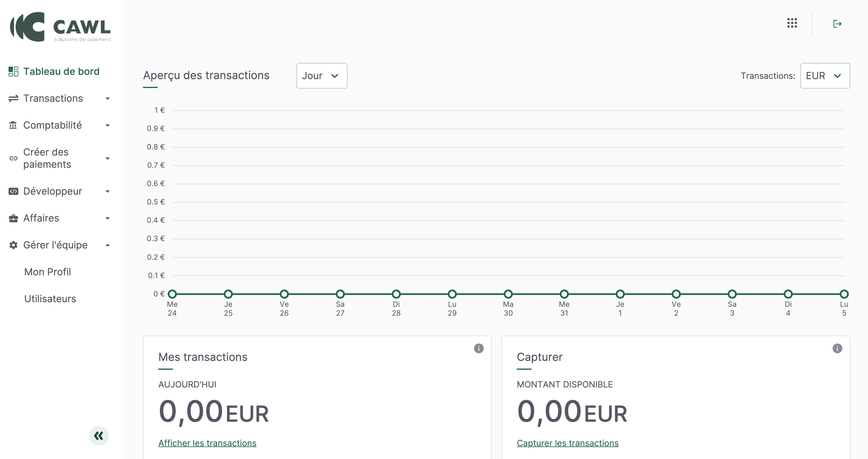Click info icon on Mes transactions card
The image size is (868, 459).
coord(479,348)
